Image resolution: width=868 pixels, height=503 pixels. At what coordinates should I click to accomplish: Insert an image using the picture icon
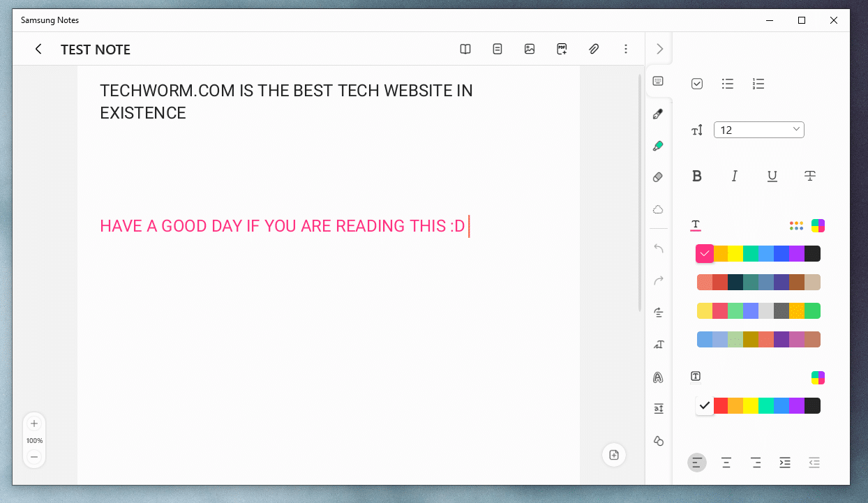tap(530, 49)
